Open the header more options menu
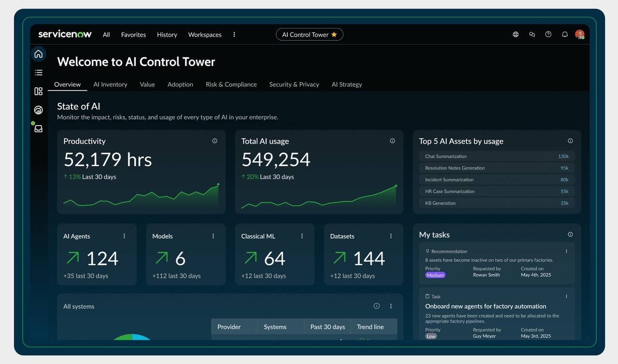This screenshot has height=364, width=618. point(234,35)
